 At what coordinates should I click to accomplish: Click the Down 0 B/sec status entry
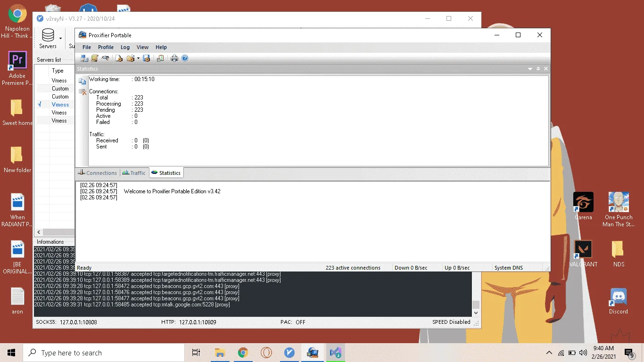point(411,268)
